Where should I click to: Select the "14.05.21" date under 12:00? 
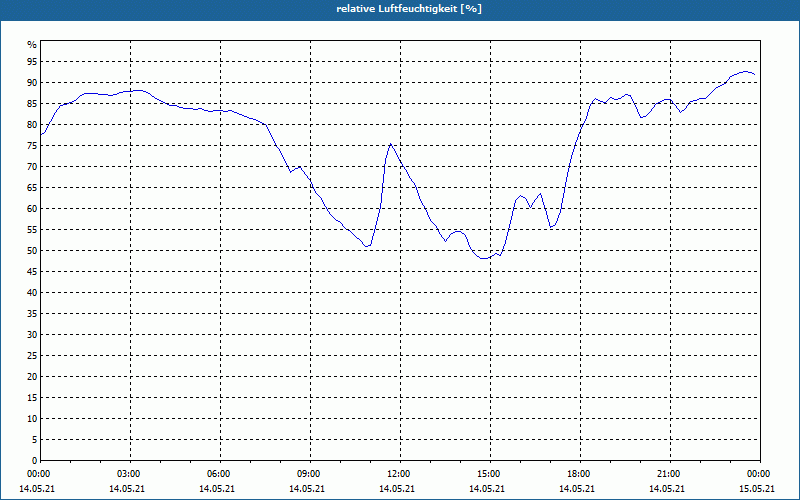tap(397, 489)
